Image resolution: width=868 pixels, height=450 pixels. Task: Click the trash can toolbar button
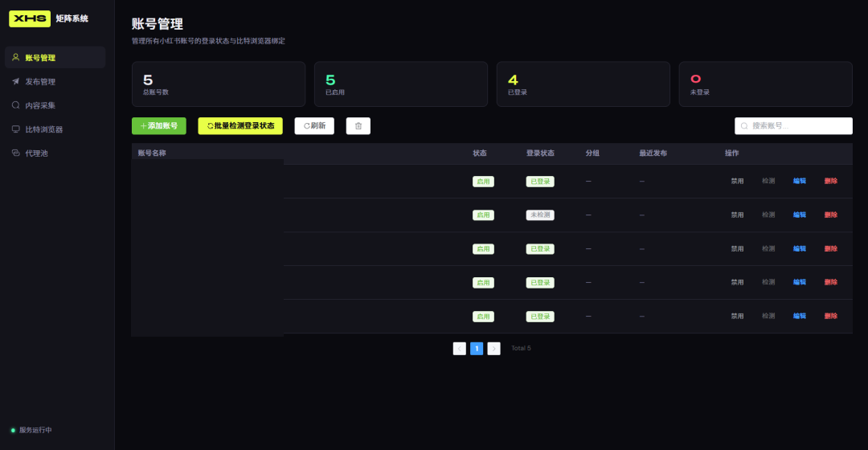tap(358, 125)
